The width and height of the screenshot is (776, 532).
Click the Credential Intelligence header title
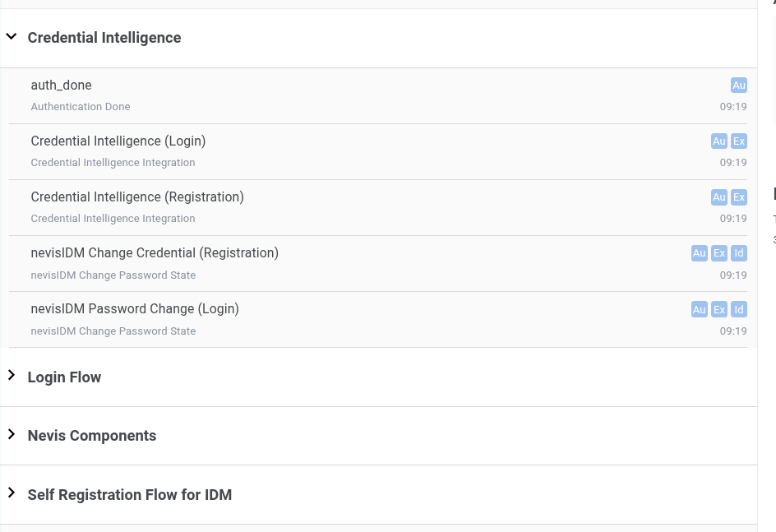[x=104, y=38]
